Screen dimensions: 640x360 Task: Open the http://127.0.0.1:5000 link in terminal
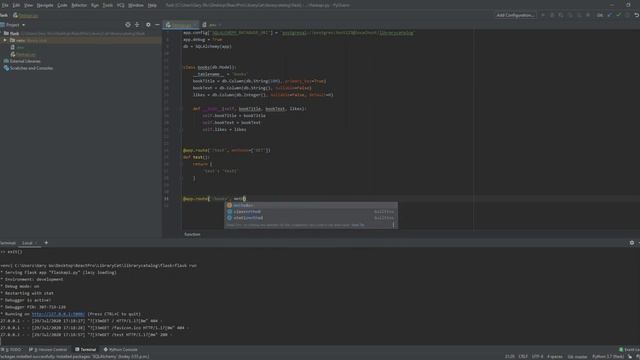pyautogui.click(x=58, y=314)
